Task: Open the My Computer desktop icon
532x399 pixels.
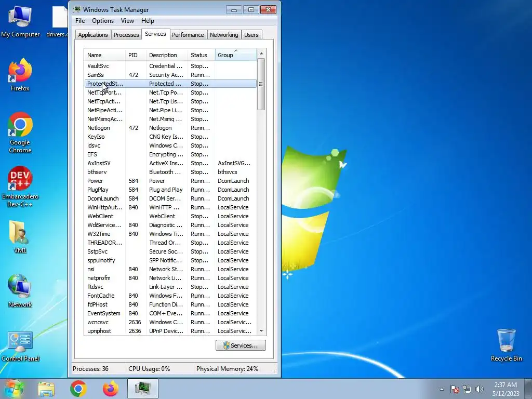Action: coord(20,21)
